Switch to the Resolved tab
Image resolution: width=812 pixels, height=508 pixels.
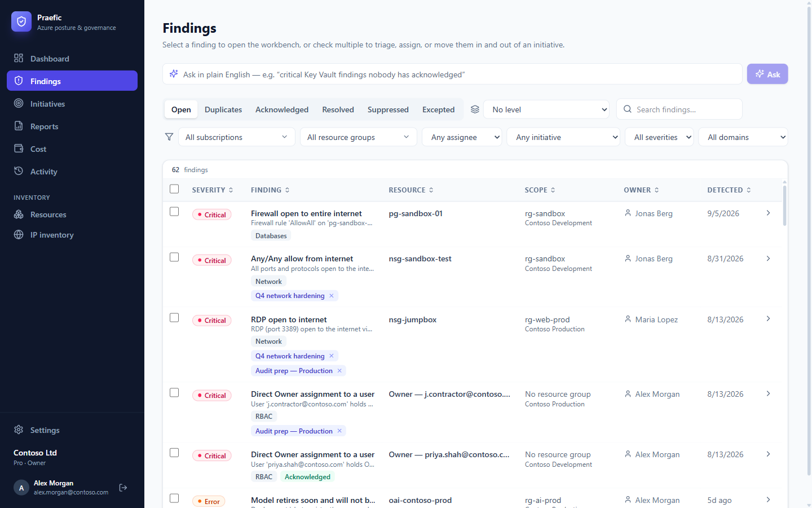coord(338,110)
